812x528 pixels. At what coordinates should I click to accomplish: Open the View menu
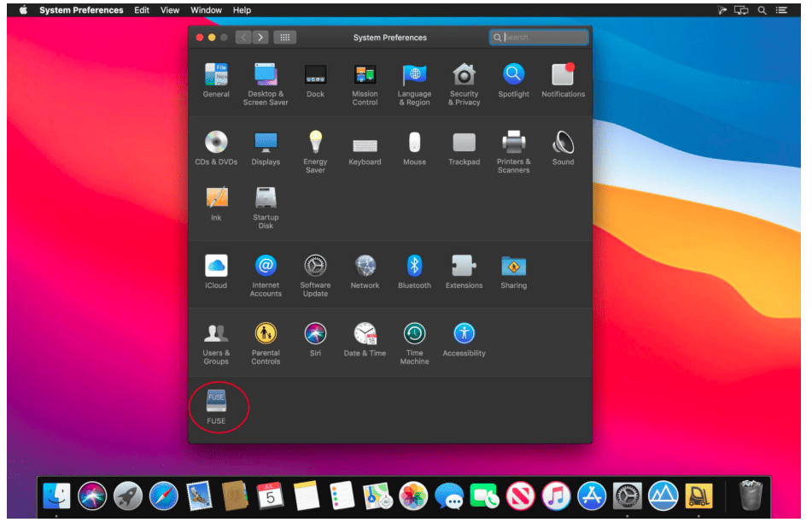pos(170,10)
